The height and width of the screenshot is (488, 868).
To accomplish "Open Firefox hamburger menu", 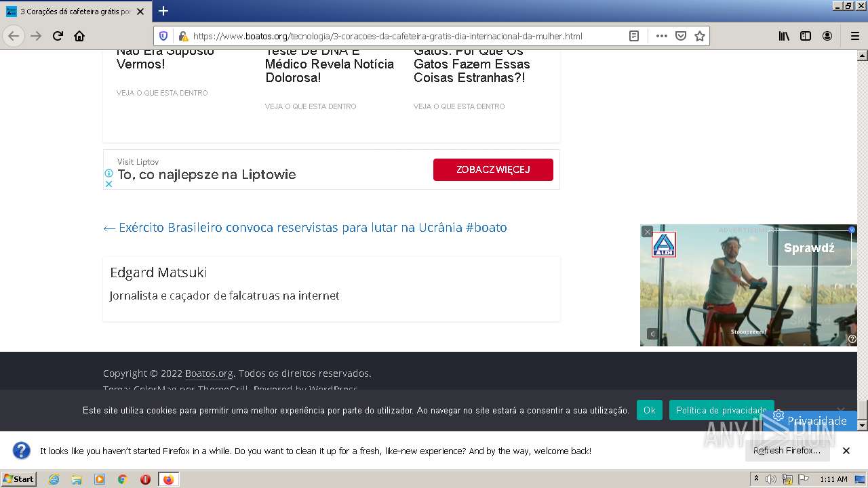I will click(x=854, y=36).
